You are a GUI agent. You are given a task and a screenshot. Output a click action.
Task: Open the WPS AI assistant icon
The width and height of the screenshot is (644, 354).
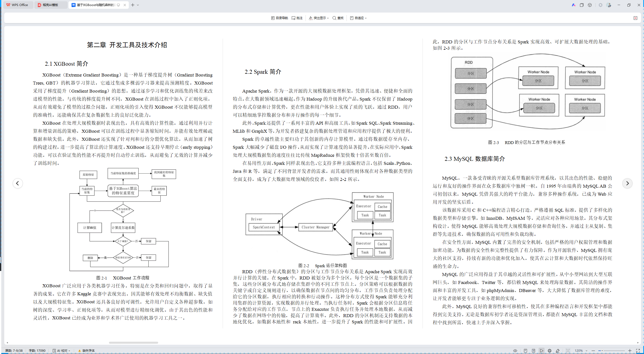(x=573, y=5)
